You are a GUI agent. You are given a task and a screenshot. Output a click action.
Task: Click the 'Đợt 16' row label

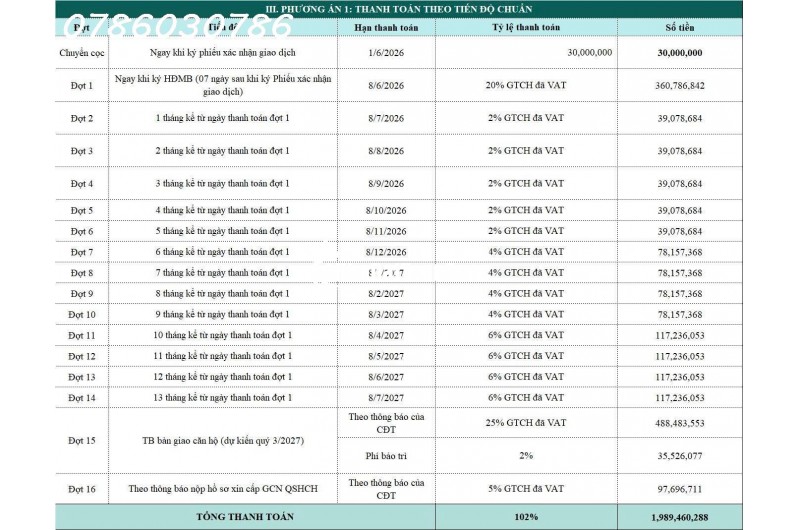(82, 489)
